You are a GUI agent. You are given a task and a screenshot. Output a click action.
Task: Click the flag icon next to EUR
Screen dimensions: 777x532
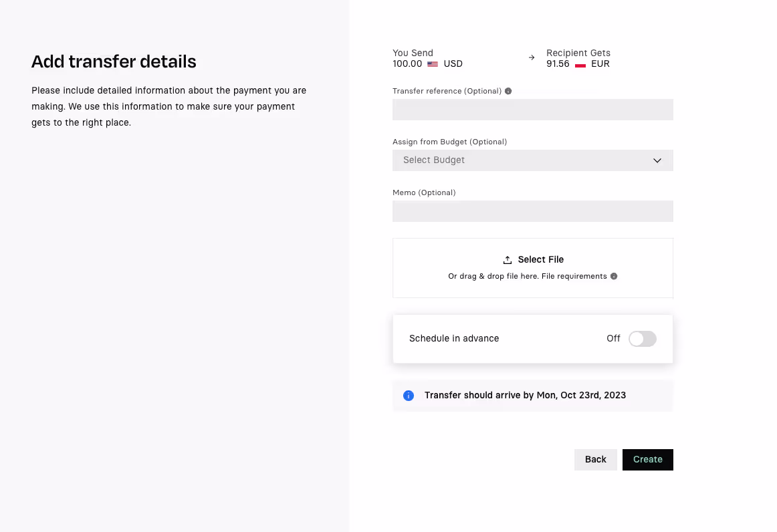click(x=580, y=64)
